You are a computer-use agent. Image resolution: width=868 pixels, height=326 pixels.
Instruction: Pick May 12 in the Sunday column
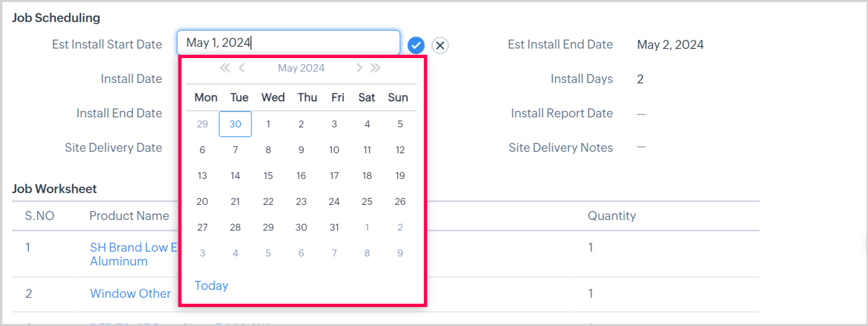click(400, 150)
